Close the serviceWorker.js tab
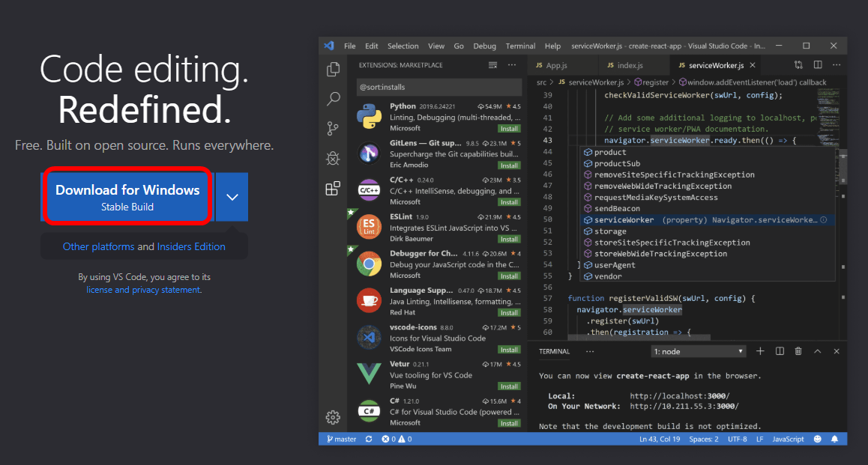Screen dimensions: 868x465 (x=753, y=65)
